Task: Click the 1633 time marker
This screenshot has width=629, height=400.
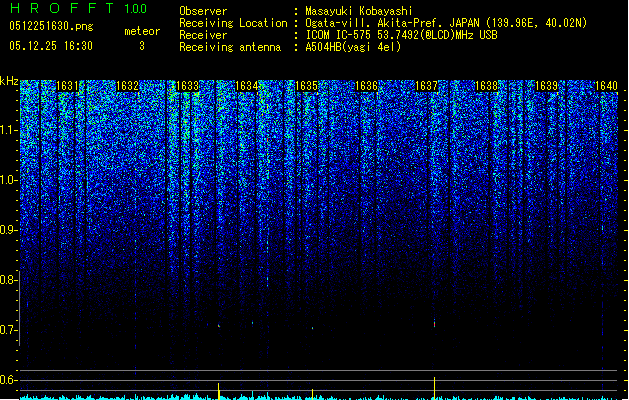Action: pos(187,86)
